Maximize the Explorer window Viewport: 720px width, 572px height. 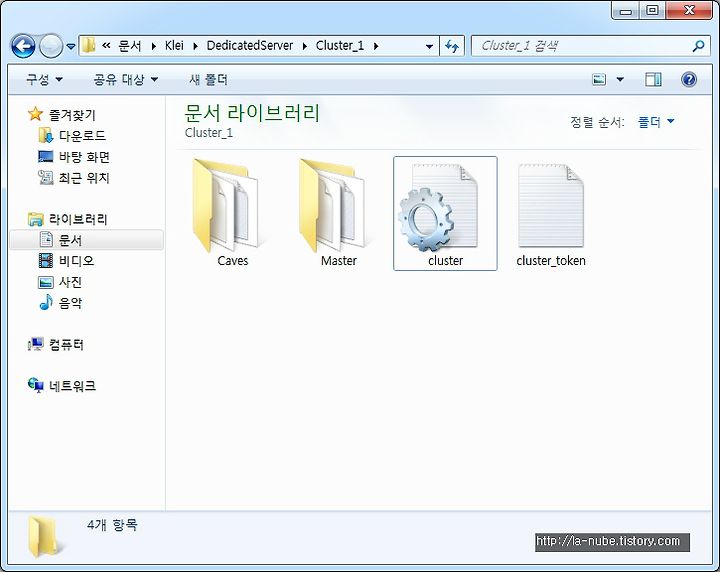[652, 10]
